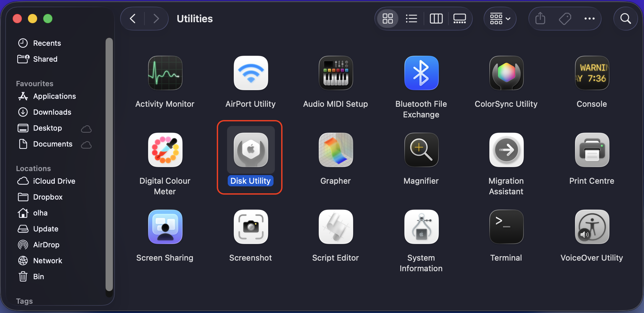644x313 pixels.
Task: Switch to gallery view
Action: (460, 19)
